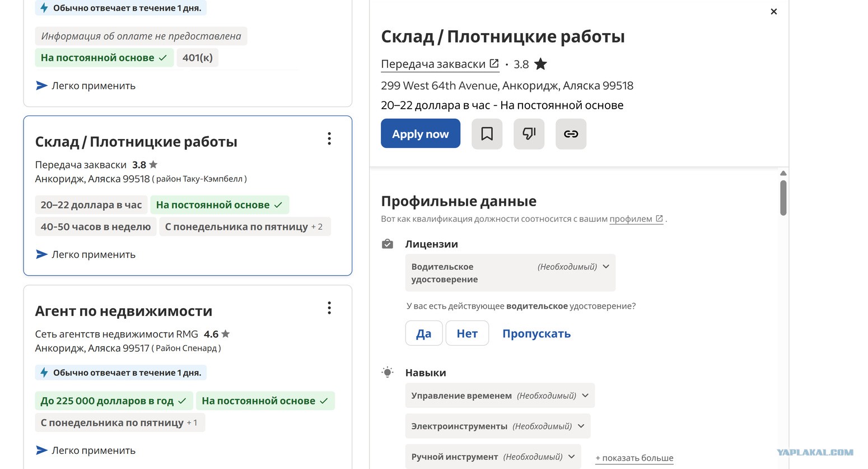Close the job details panel
Viewport: 868px width, 469px height.
click(773, 11)
